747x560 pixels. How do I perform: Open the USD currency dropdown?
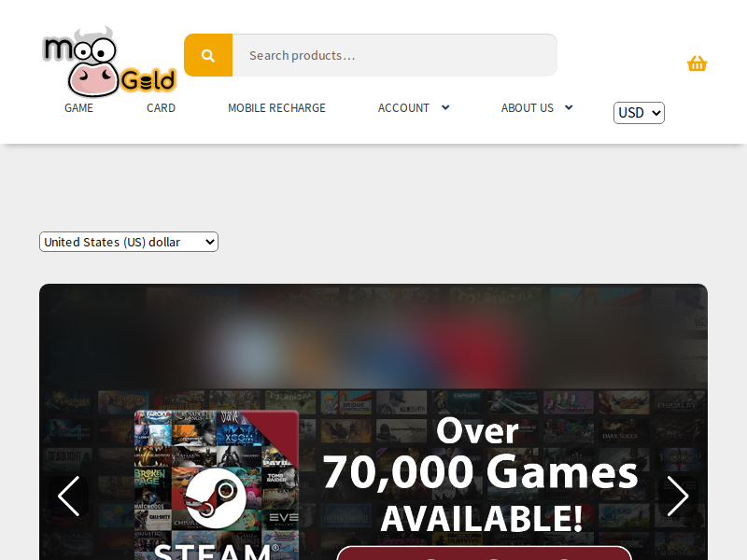pyautogui.click(x=639, y=113)
